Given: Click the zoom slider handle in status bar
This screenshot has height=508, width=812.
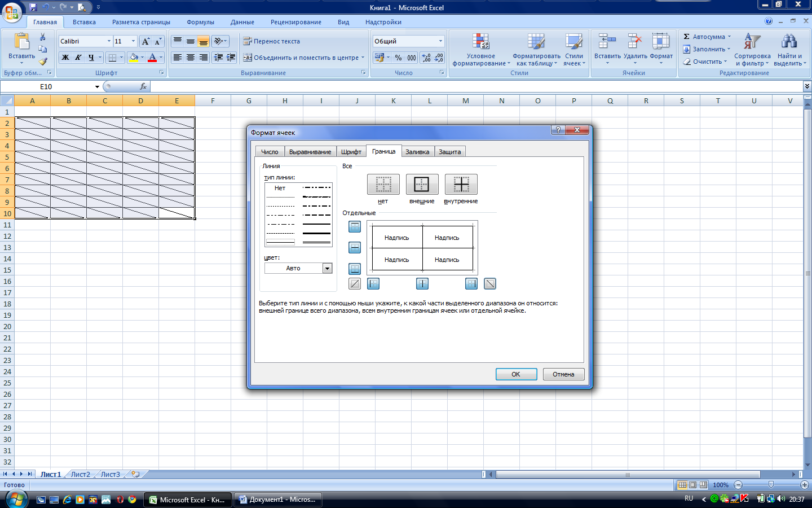Looking at the screenshot, I should tap(771, 485).
